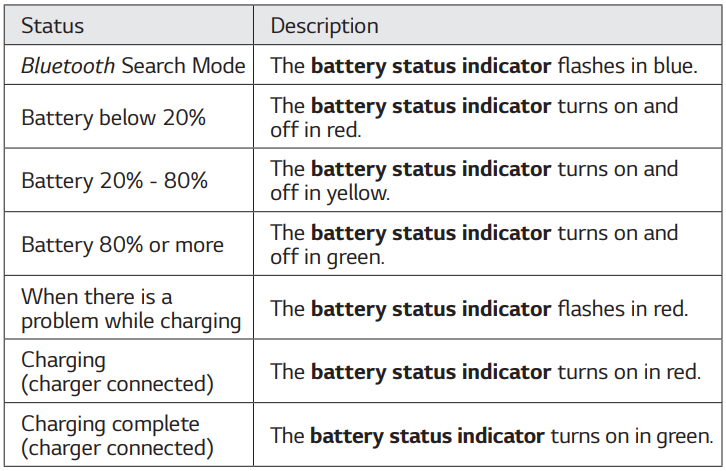Click the "Status" column header
726x471 pixels.
(53, 25)
